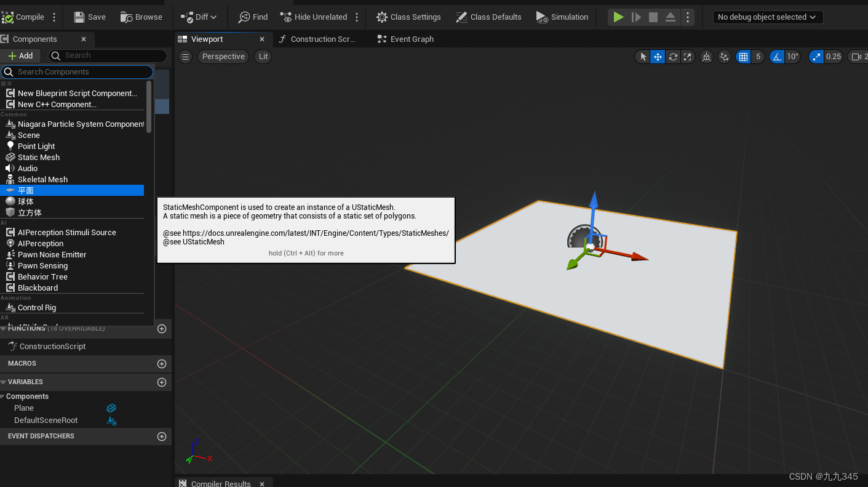Image resolution: width=868 pixels, height=487 pixels.
Task: Open grid snap value 5 dropdown
Action: (x=758, y=57)
